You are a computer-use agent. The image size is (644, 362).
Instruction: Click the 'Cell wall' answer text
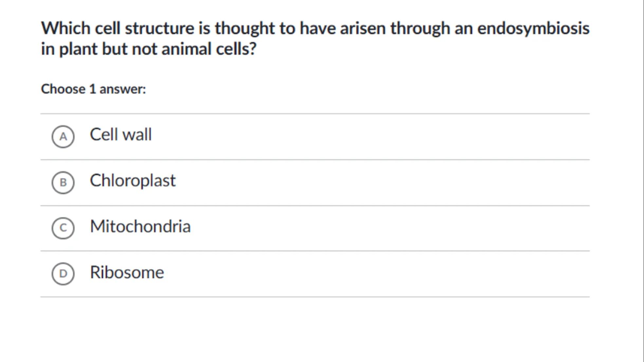coord(121,134)
